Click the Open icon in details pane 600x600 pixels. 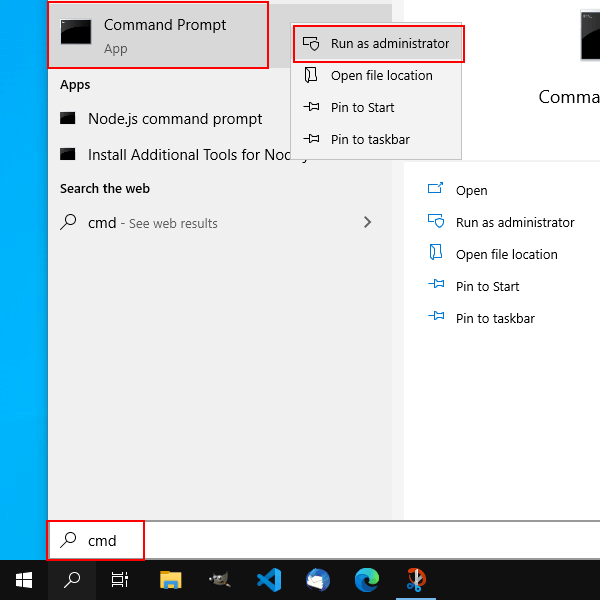click(x=435, y=188)
